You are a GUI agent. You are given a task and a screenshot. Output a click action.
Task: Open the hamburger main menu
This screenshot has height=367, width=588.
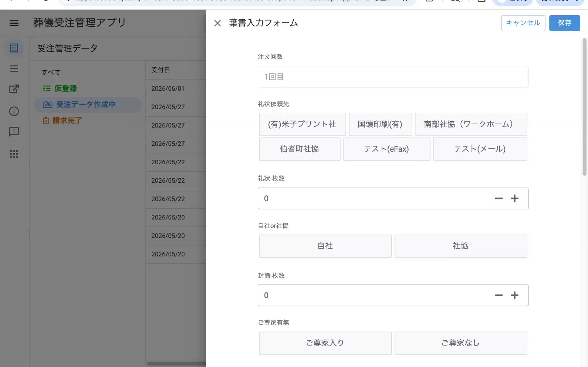click(14, 23)
